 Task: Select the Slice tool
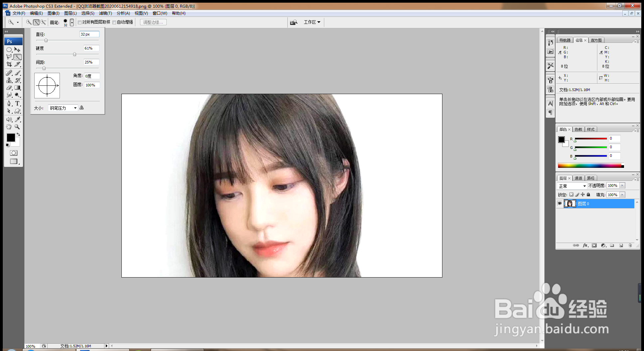click(17, 64)
